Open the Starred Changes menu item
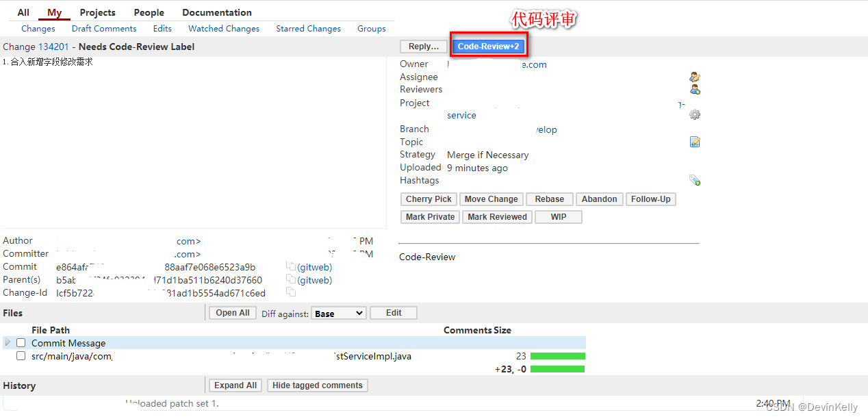This screenshot has height=419, width=868. click(308, 28)
